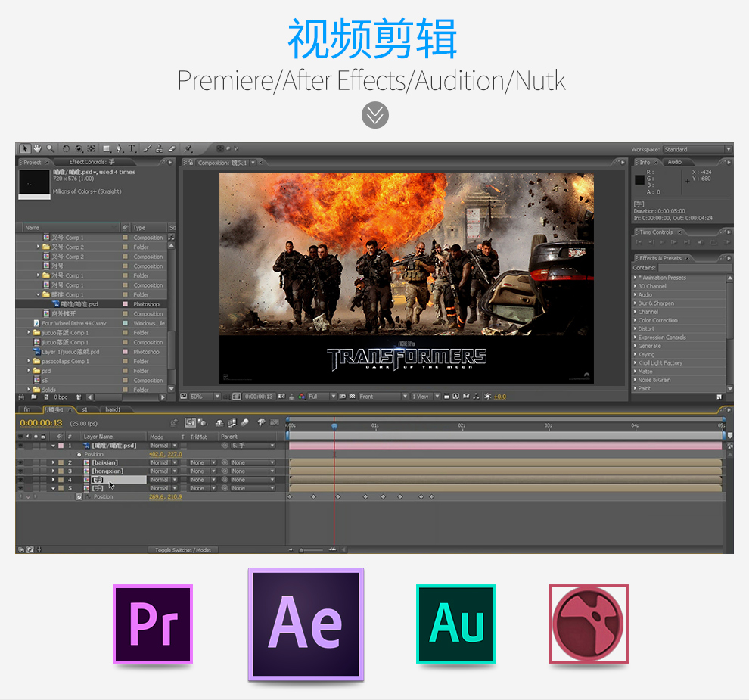This screenshot has width=749, height=700.
Task: Open the Workspace Standard dropdown
Action: point(697,149)
